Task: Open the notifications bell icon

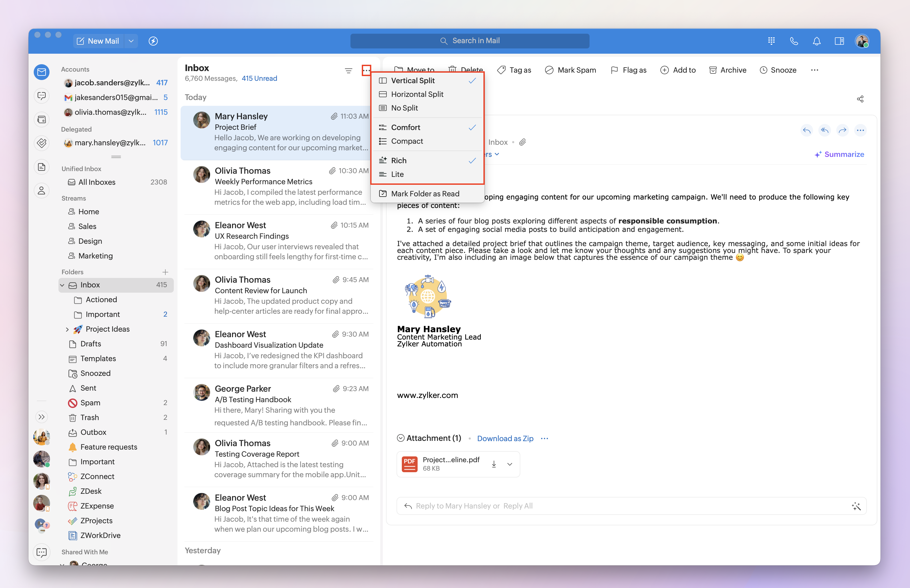Action: pos(817,41)
